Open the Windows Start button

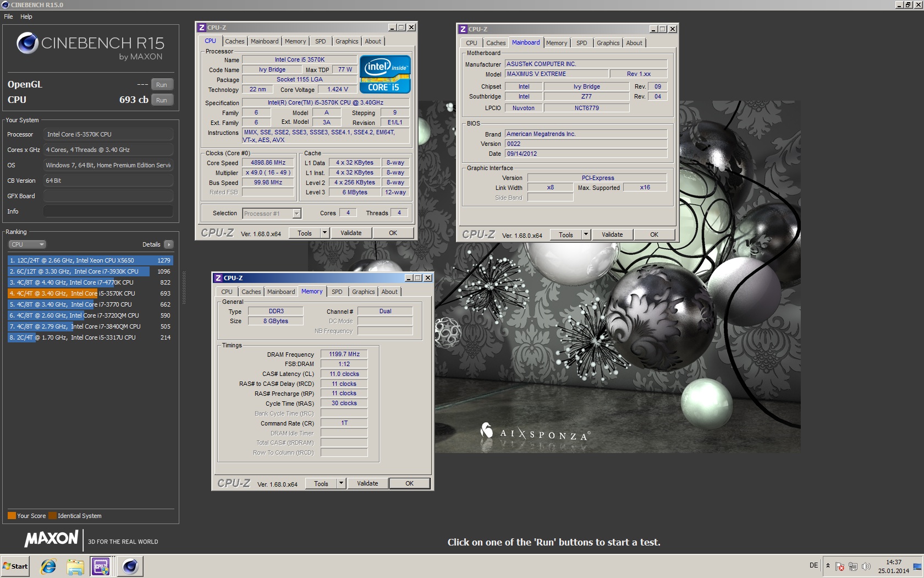click(15, 566)
